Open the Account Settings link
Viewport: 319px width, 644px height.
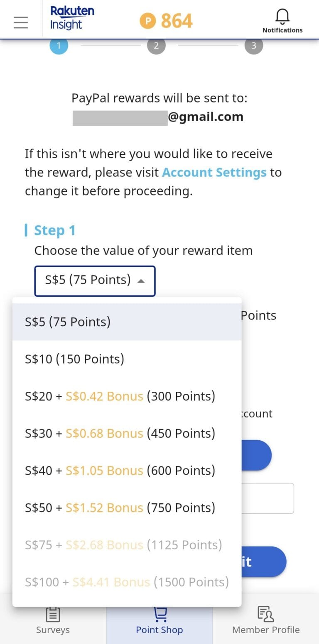(x=214, y=173)
